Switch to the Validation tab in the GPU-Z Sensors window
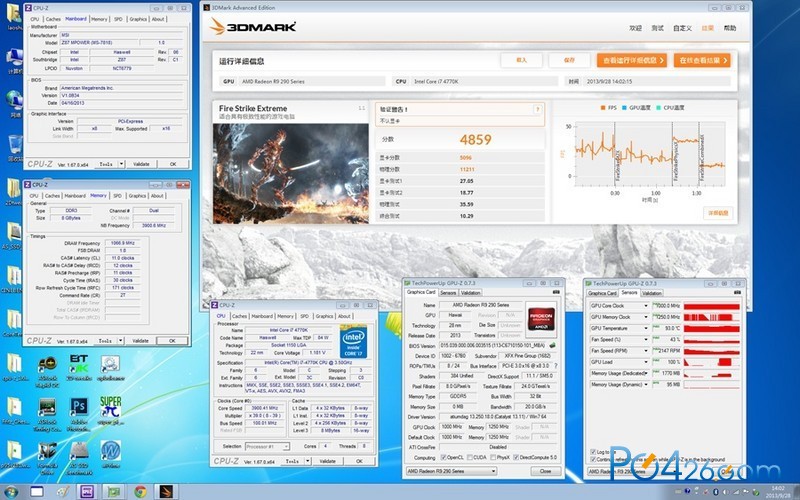 (652, 293)
